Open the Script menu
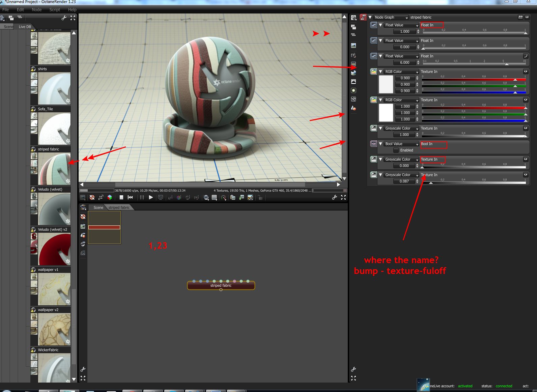Screen dimensions: 537x392 pyautogui.click(x=55, y=10)
